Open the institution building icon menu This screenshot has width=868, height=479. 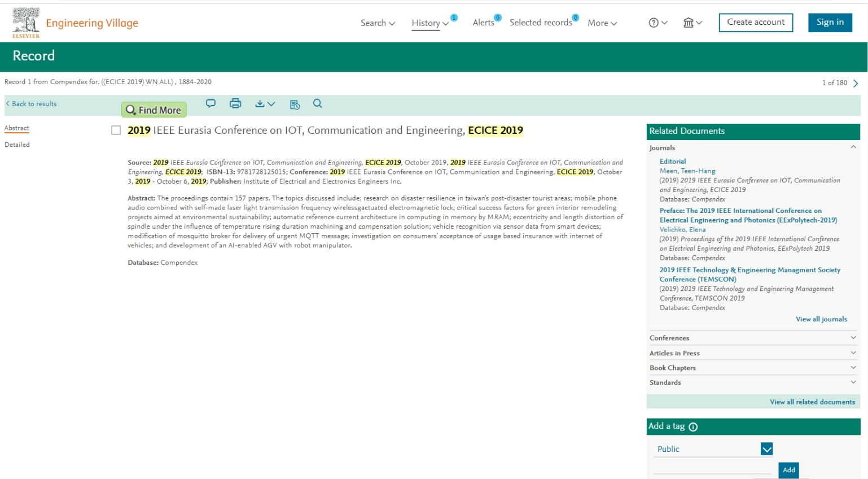pos(692,23)
